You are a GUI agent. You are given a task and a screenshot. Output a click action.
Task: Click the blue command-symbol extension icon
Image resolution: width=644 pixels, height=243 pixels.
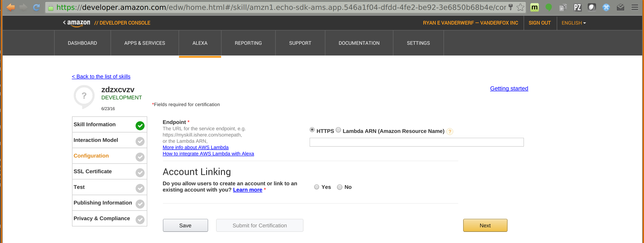point(606,8)
